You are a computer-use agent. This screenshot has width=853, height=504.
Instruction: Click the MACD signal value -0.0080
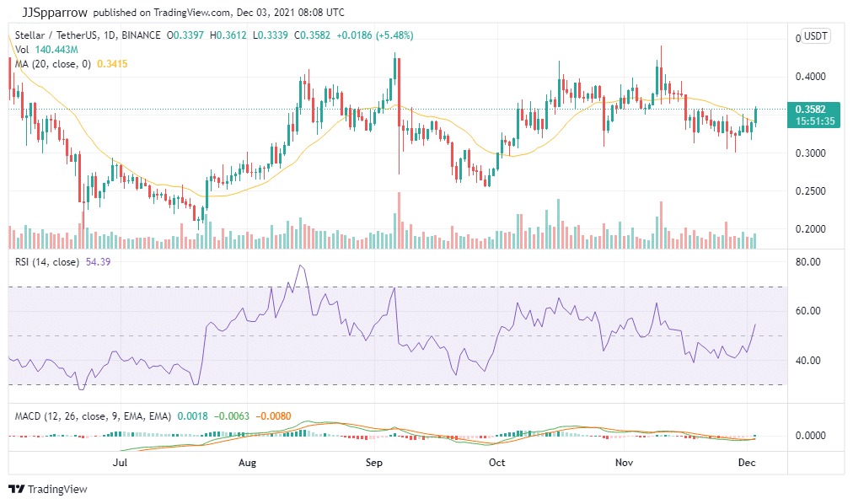274,416
